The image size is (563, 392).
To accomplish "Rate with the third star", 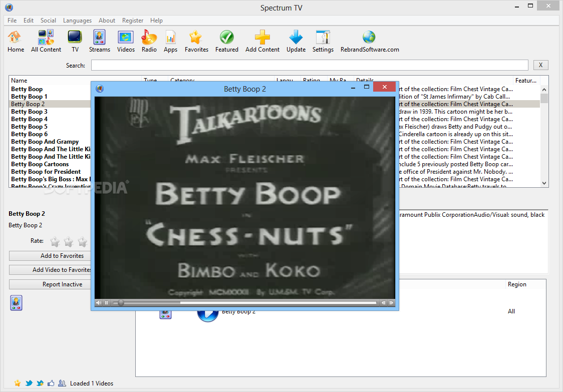I will click(x=83, y=242).
